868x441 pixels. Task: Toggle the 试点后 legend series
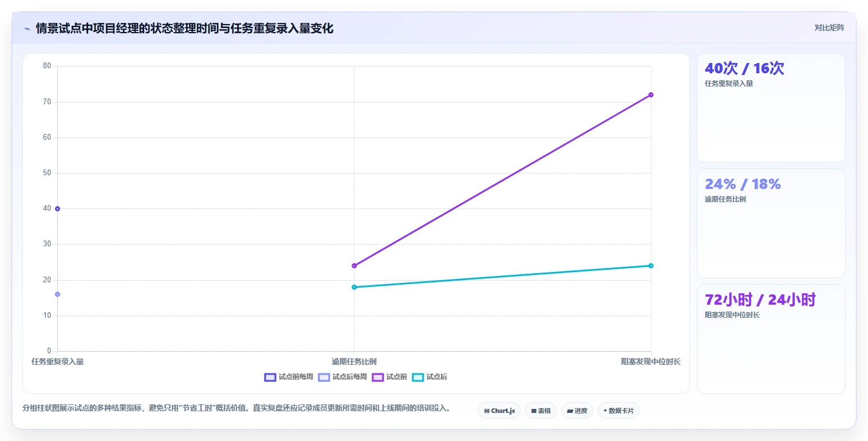pyautogui.click(x=429, y=377)
